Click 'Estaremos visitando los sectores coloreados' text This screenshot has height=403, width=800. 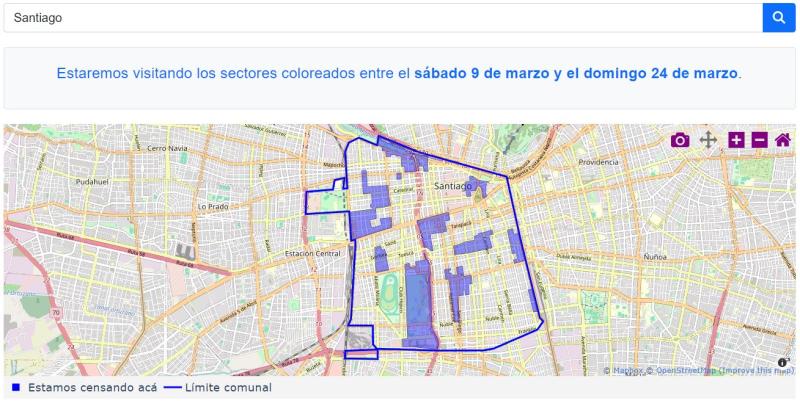[x=206, y=73]
